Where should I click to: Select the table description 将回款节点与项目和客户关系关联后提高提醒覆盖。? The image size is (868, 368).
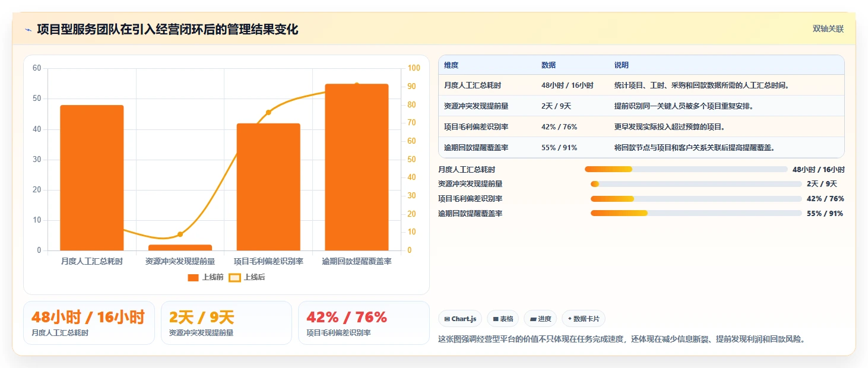coord(695,148)
